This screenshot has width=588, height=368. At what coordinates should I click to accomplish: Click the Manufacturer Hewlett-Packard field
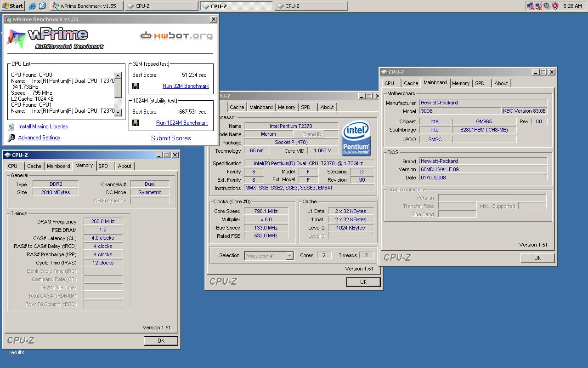[483, 103]
